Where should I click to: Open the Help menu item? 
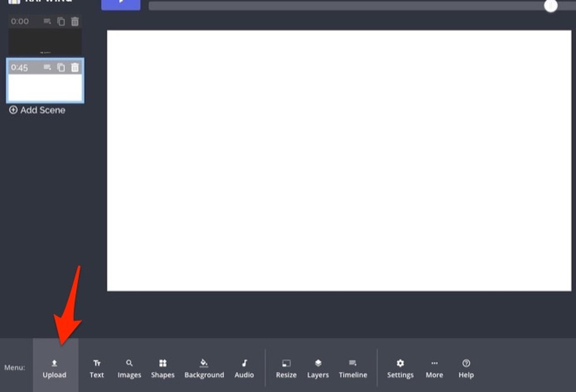pos(466,369)
